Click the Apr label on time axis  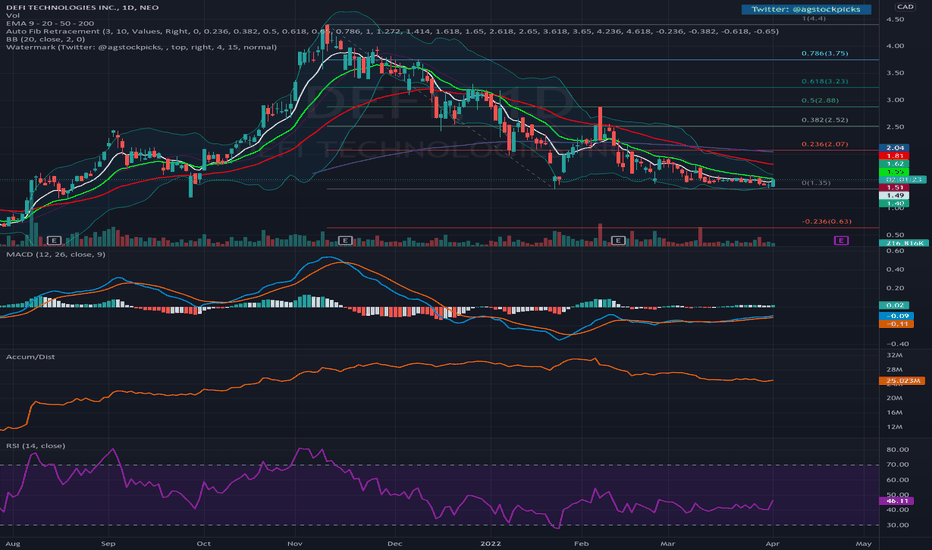coord(772,543)
